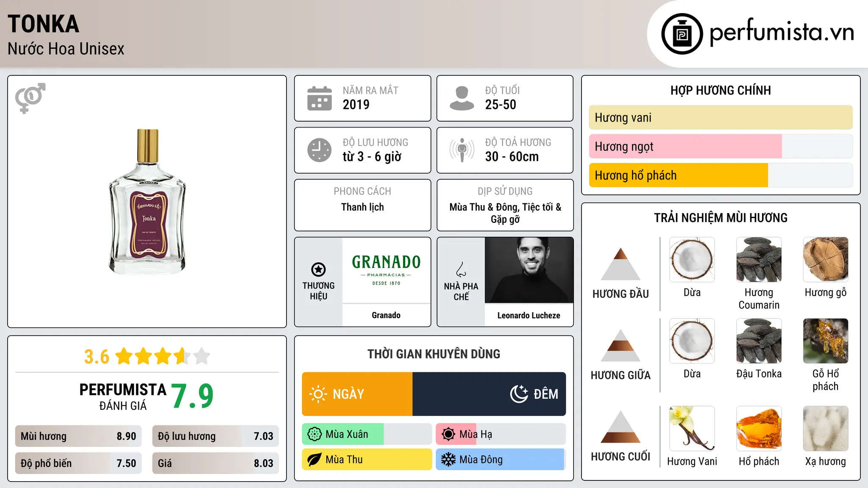This screenshot has width=868, height=488.
Task: Click the HỢP HƯƠNG CHÍNH heading
Action: (x=721, y=90)
